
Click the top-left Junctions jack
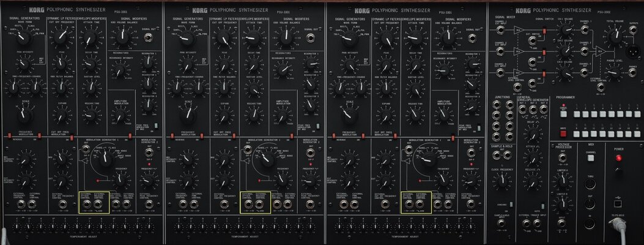(x=496, y=105)
